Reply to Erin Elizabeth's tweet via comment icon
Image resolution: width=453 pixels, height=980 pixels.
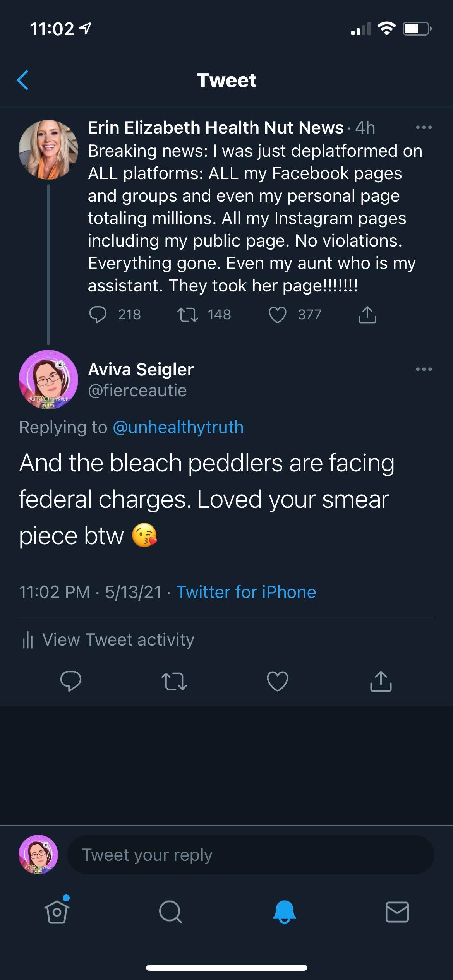98,314
